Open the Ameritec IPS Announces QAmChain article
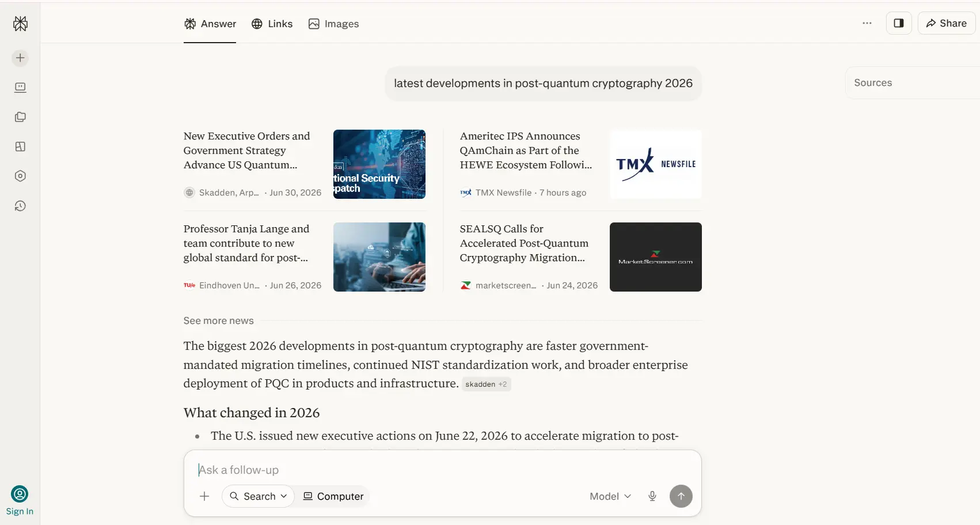 coord(526,150)
